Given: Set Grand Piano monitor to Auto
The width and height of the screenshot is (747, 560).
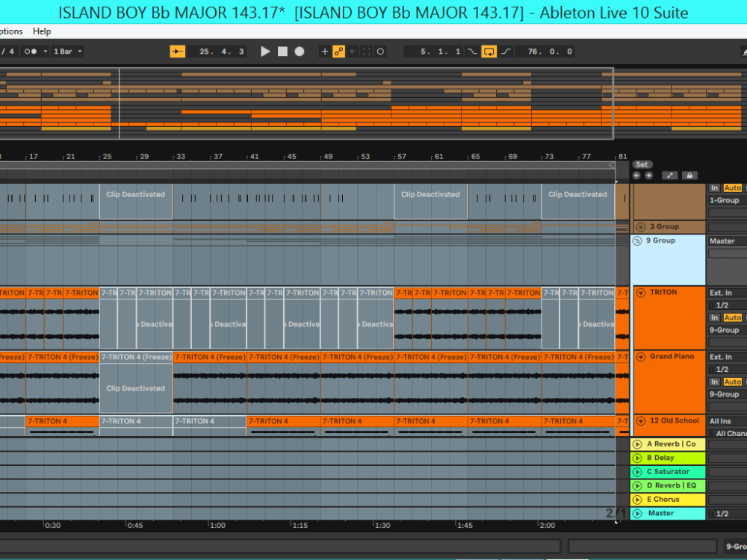Looking at the screenshot, I should click(732, 382).
